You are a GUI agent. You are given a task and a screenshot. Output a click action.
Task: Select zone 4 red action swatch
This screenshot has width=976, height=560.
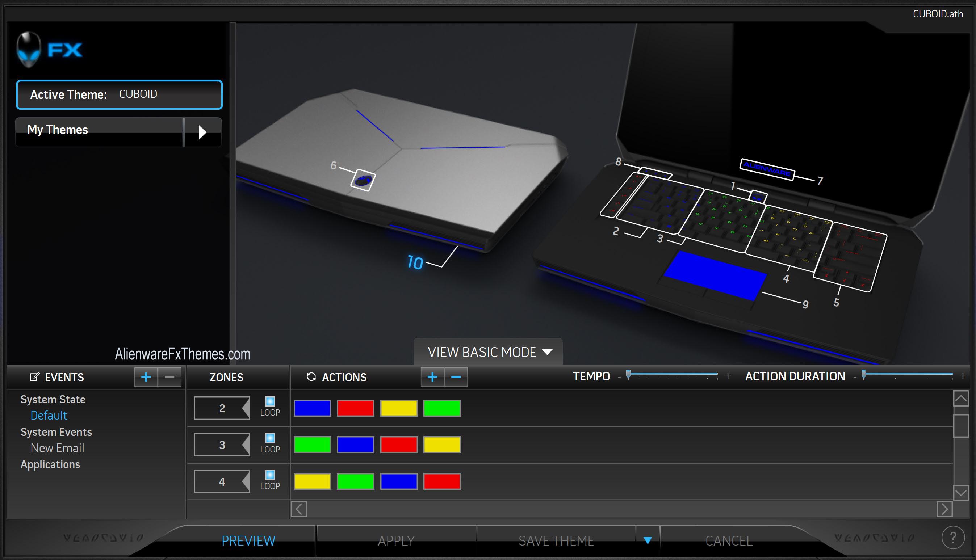[x=442, y=481]
